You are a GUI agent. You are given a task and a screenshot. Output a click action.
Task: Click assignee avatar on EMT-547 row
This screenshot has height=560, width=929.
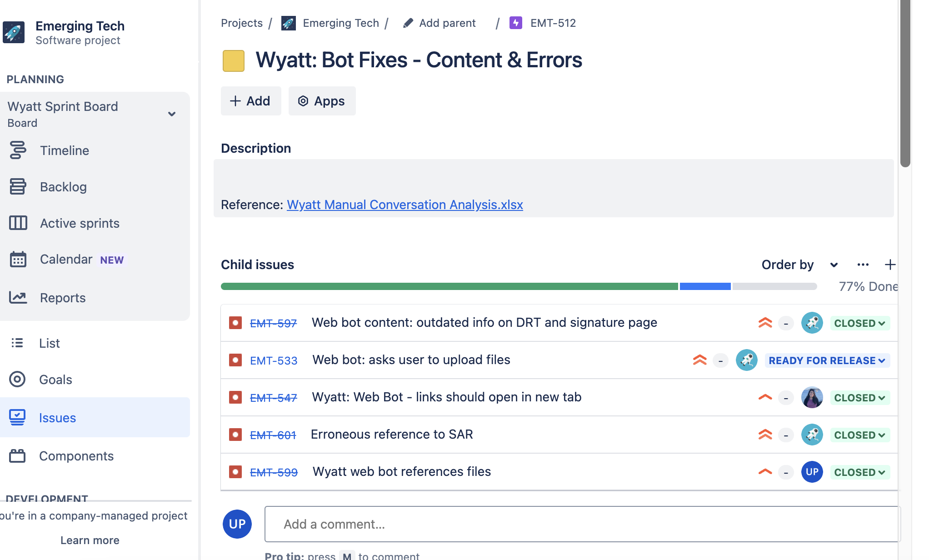tap(812, 398)
